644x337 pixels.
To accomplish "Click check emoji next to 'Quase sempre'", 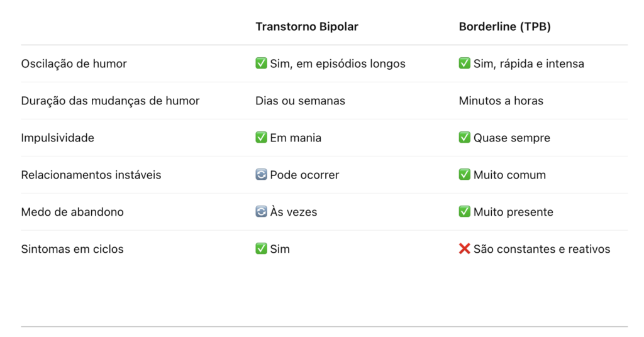I will pos(465,137).
